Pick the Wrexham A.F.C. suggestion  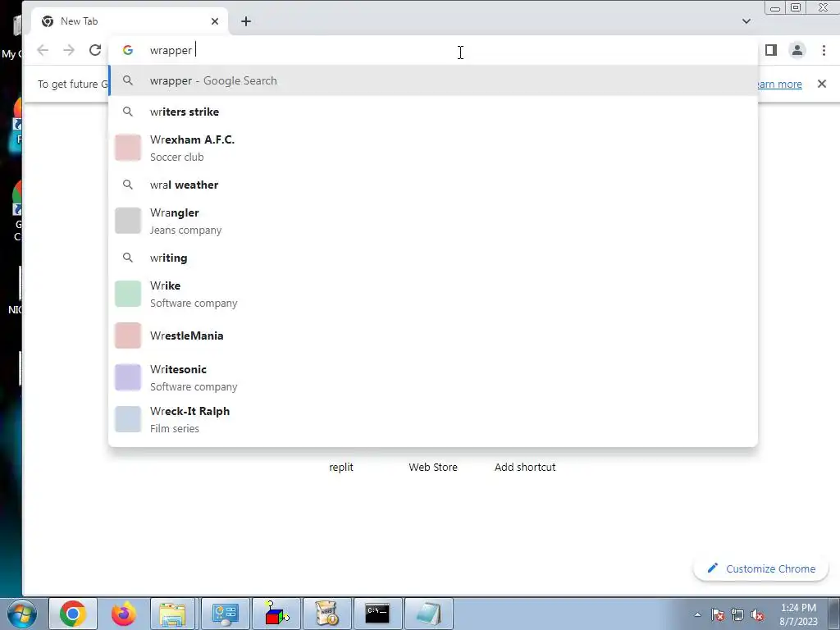433,148
